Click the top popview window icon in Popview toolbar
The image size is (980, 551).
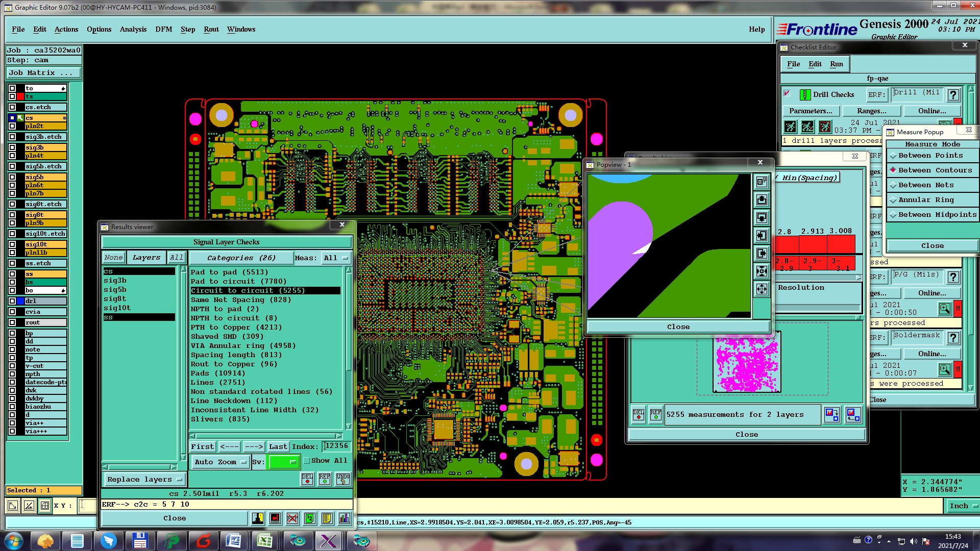(x=762, y=182)
